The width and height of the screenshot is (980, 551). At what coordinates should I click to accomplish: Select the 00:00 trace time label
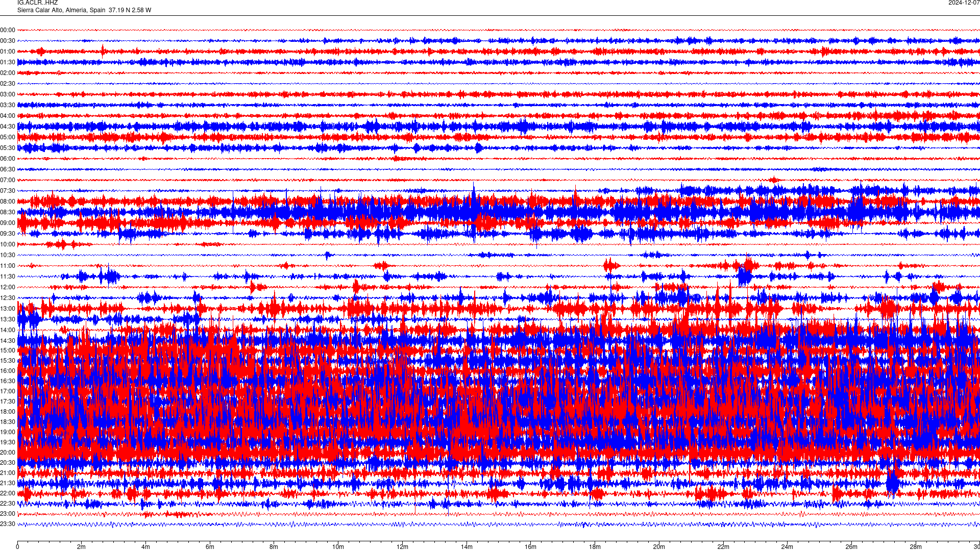8,30
